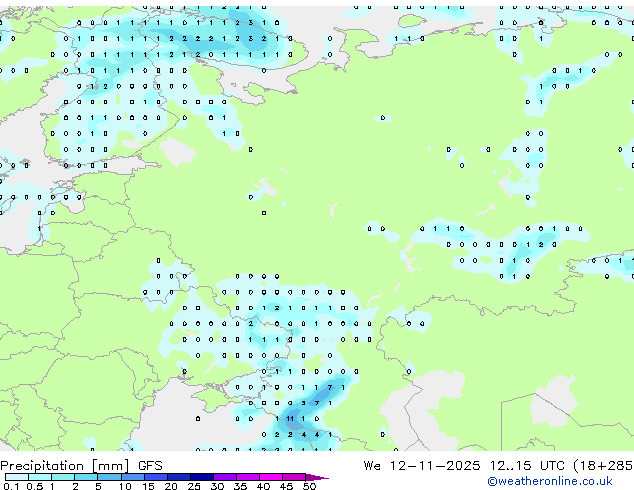The image size is (634, 490).
Task: Click the legend label "0.5"
Action: tap(34, 486)
